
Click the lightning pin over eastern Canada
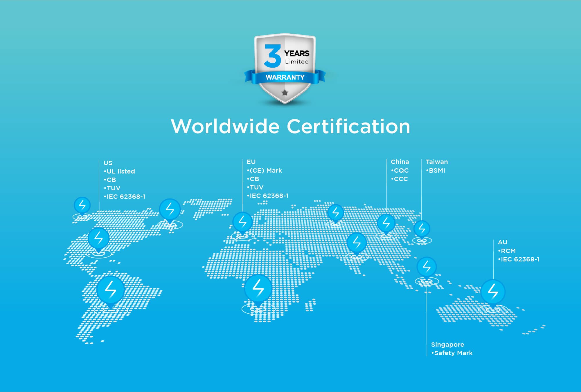click(x=170, y=209)
